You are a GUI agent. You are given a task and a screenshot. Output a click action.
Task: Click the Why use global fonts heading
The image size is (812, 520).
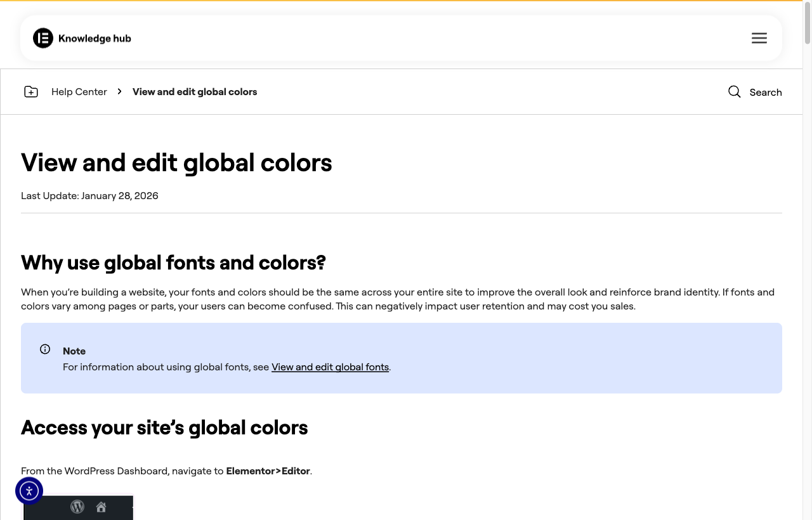click(173, 263)
